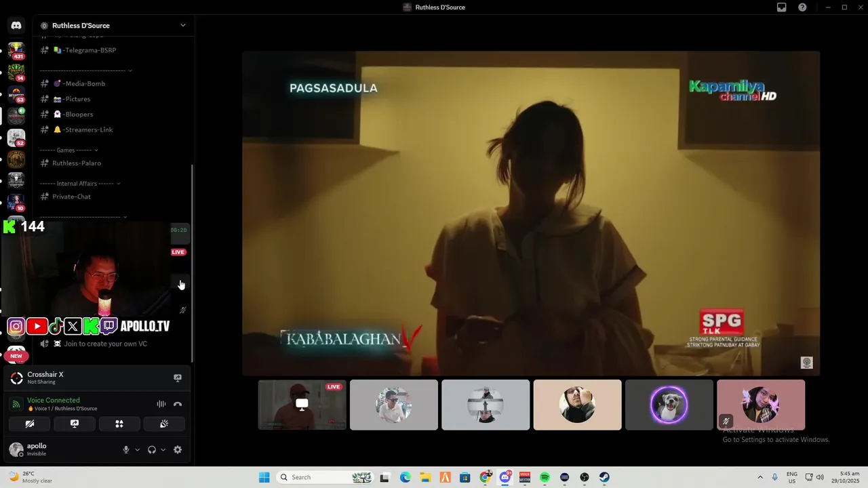Mute microphone in user panel
This screenshot has height=488, width=868.
point(126,449)
